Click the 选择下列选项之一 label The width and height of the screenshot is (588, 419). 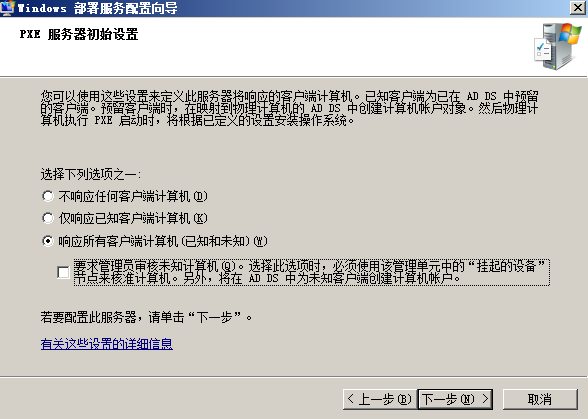[91, 174]
